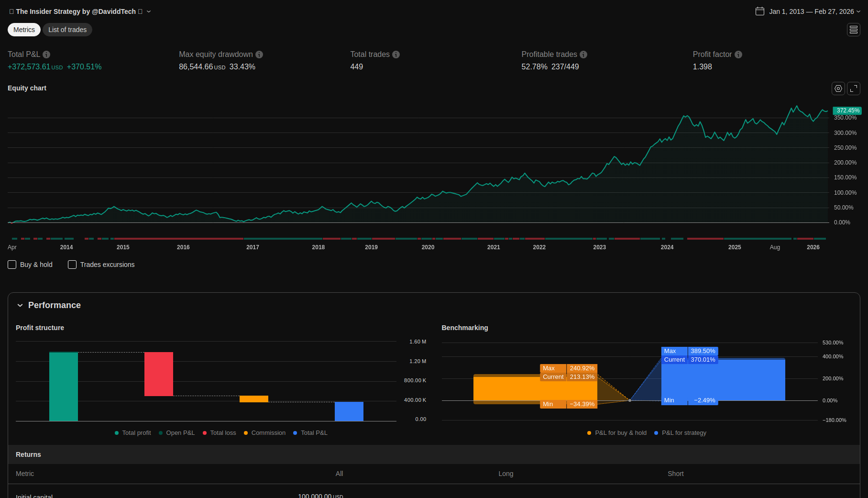The width and height of the screenshot is (868, 498).
Task: Click the calendar icon for date range
Action: coord(759,11)
